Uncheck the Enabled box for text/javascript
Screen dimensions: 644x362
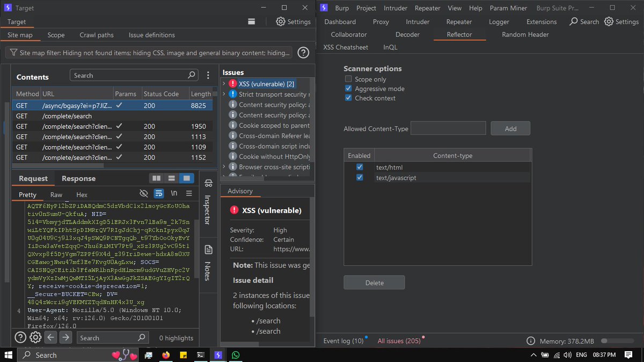coord(360,178)
